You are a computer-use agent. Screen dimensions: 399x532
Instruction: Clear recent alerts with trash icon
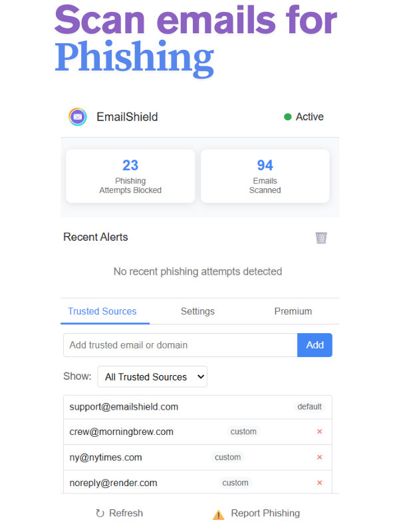pos(321,237)
